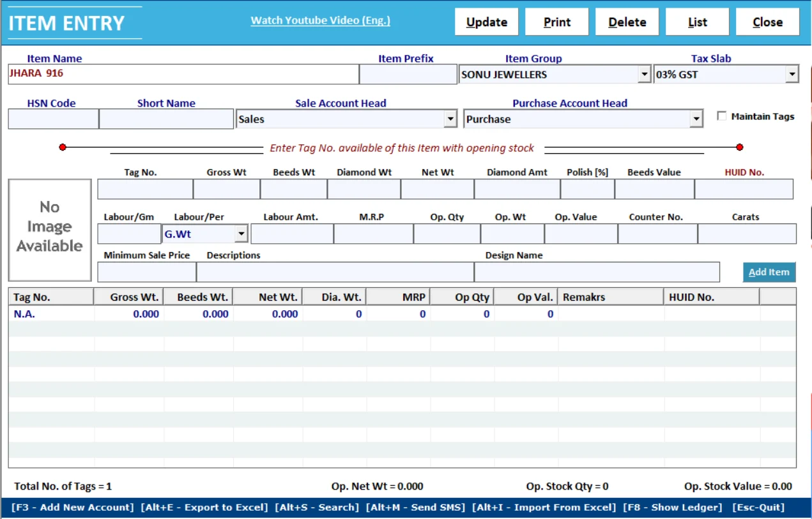812x519 pixels.
Task: Open the Labour/Per G.Wt dropdown
Action: [241, 234]
